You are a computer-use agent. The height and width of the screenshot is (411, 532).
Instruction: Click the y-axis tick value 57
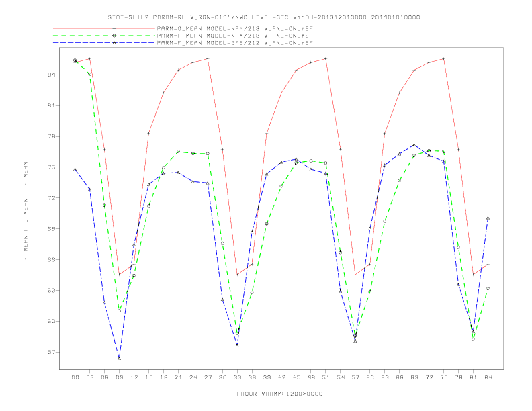tap(52, 352)
